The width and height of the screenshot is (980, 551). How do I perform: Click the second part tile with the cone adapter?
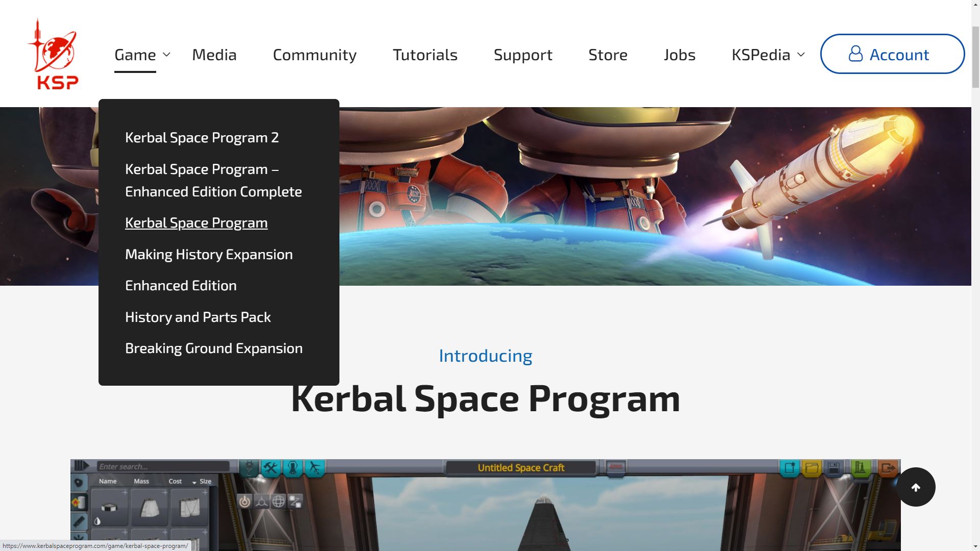150,508
